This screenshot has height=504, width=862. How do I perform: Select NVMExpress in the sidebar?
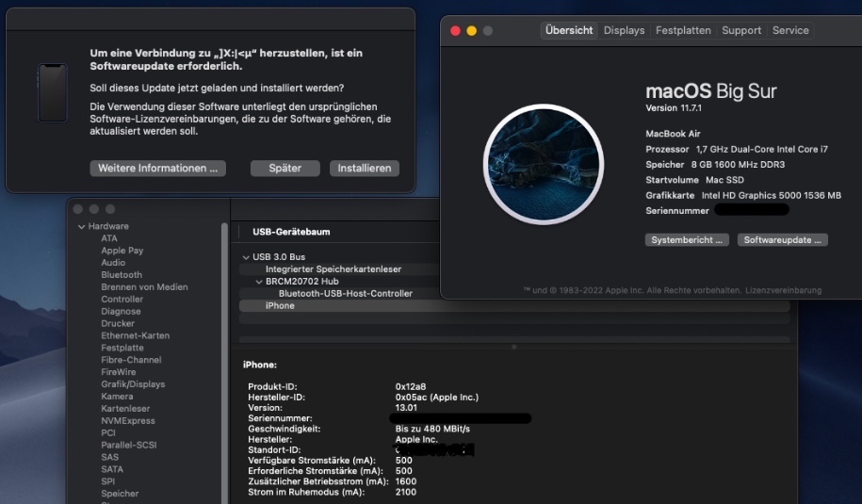tap(128, 420)
